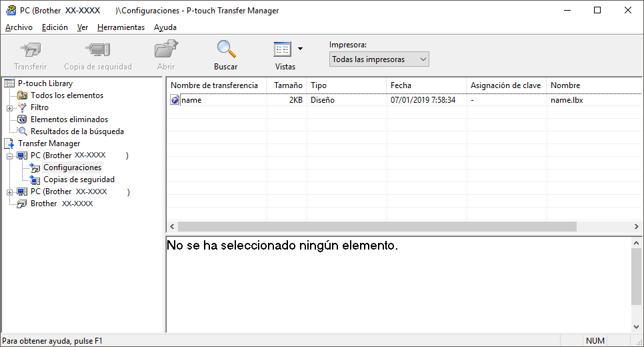The height and width of the screenshot is (347, 644).
Task: Select Elementos eliminados in tree
Action: pos(69,119)
